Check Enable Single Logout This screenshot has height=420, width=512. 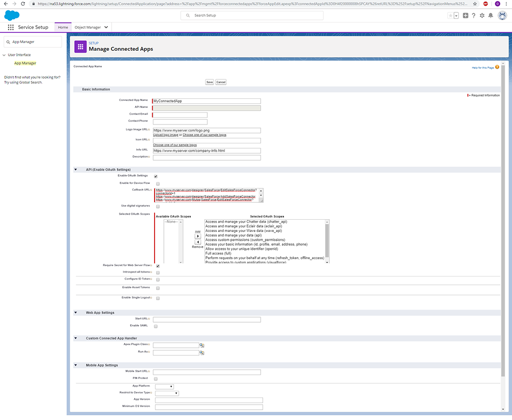(x=158, y=299)
